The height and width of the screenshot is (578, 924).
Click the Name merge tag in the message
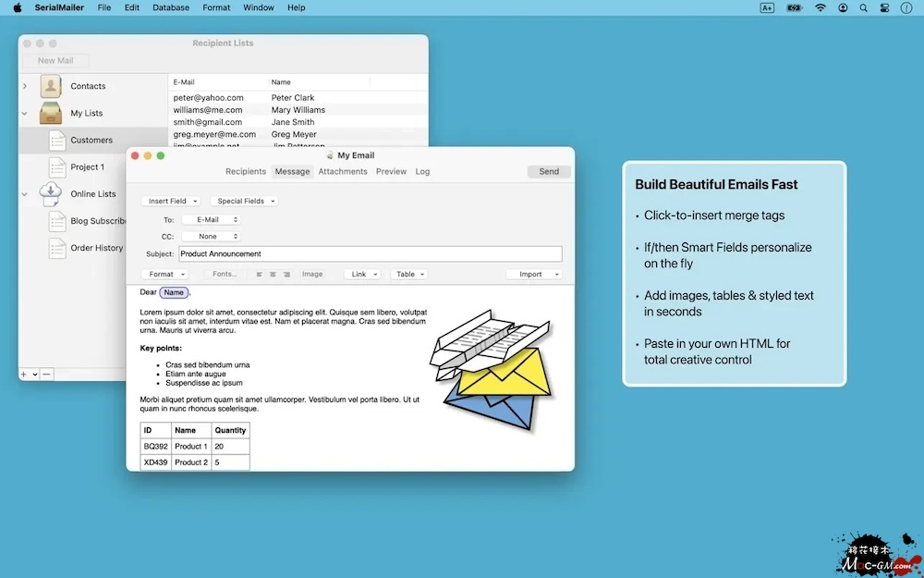coord(174,292)
